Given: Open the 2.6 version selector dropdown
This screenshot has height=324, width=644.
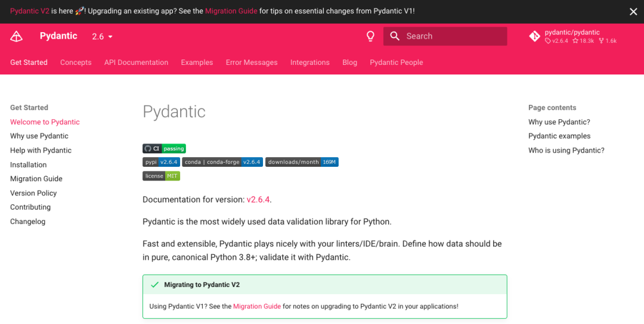Looking at the screenshot, I should (102, 36).
